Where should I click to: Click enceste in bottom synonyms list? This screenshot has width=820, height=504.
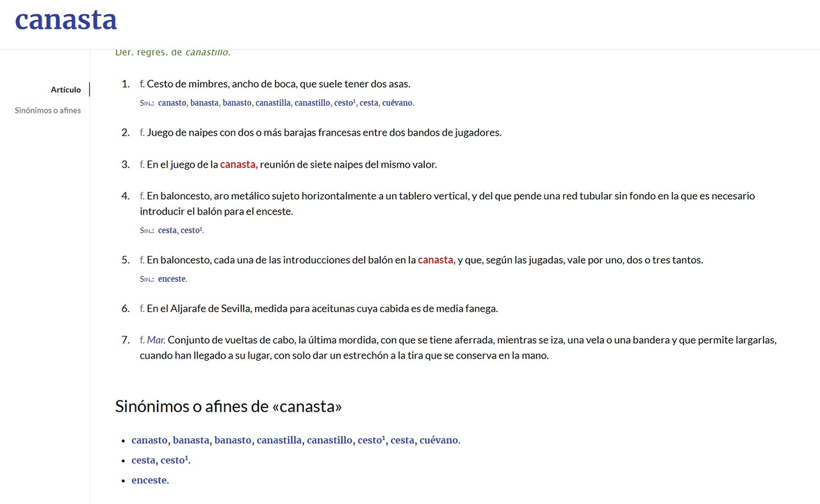(x=149, y=480)
